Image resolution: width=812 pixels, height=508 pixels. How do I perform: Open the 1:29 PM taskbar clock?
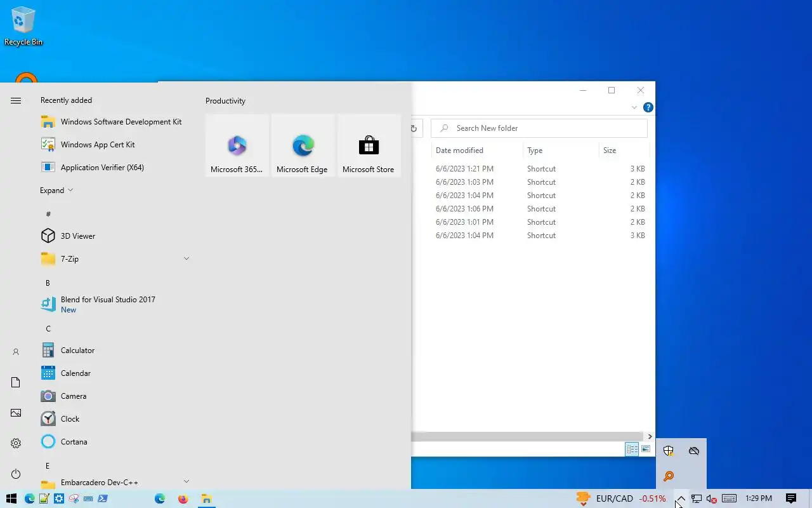point(759,498)
